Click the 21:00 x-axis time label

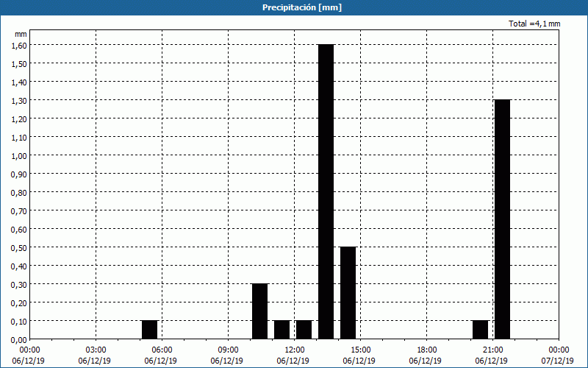493,350
